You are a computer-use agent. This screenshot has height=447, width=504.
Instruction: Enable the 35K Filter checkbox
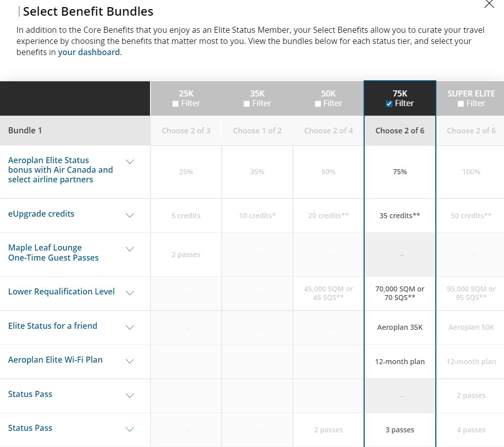[246, 104]
